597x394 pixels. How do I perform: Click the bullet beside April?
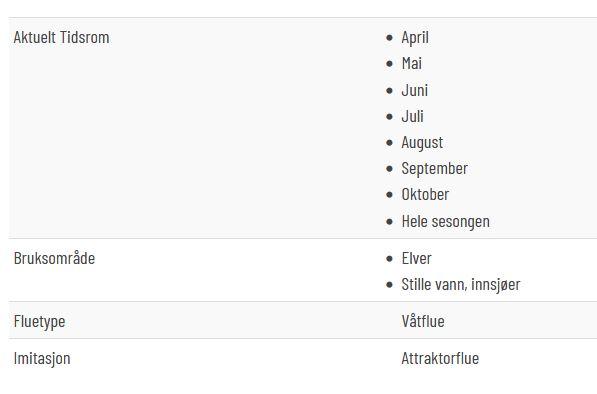click(x=389, y=38)
